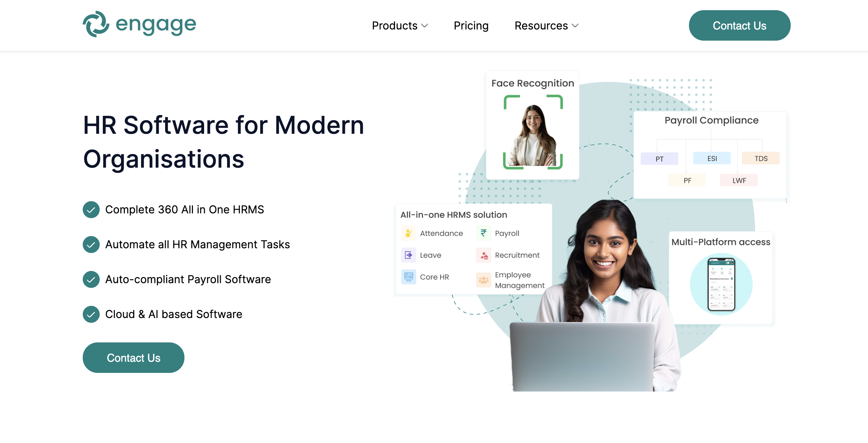Image resolution: width=868 pixels, height=443 pixels.
Task: Expand the Resources dropdown chevron
Action: (x=575, y=26)
